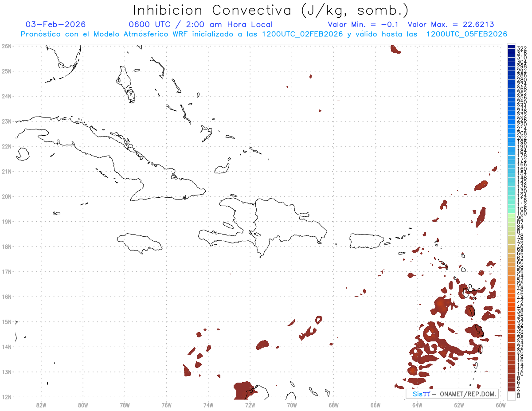This screenshot has height=411, width=532.
Task: Click the white swatch at the colorbar bottom
Action: (512, 396)
